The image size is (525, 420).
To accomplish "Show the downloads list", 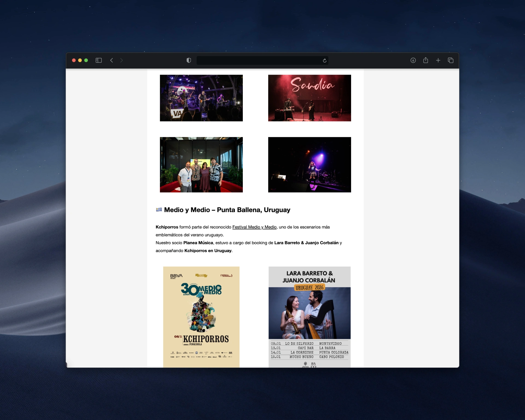I will 413,60.
